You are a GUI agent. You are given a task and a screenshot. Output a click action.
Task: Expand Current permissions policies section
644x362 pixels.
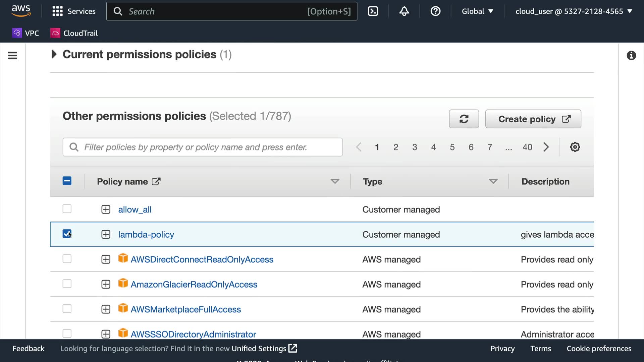click(54, 54)
